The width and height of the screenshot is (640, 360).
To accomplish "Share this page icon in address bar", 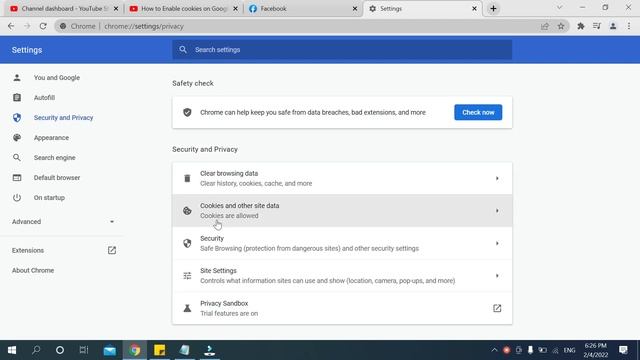I will (544, 26).
